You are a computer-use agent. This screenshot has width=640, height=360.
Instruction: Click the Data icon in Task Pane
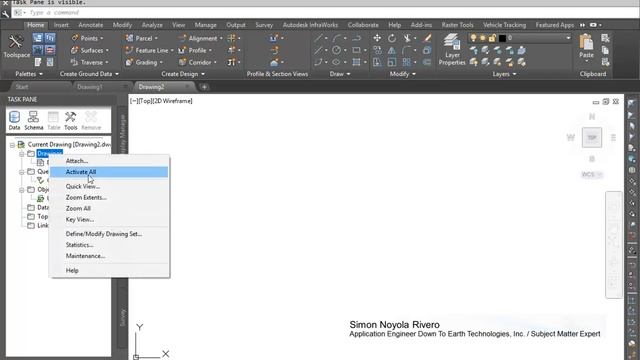(14, 121)
